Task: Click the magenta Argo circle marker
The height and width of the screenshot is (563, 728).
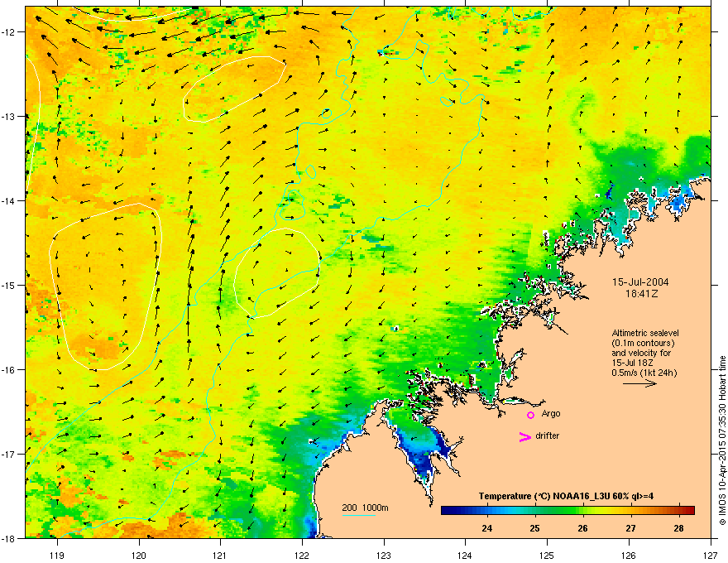Action: coord(530,415)
